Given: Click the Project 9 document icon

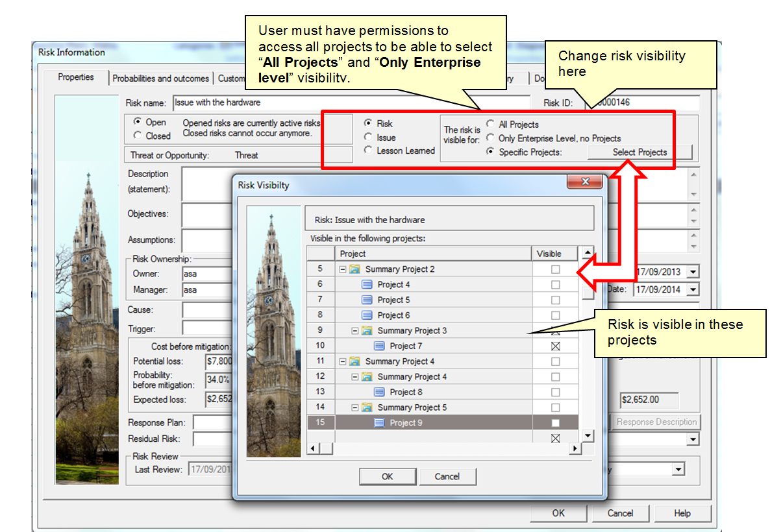Looking at the screenshot, I should click(x=379, y=422).
